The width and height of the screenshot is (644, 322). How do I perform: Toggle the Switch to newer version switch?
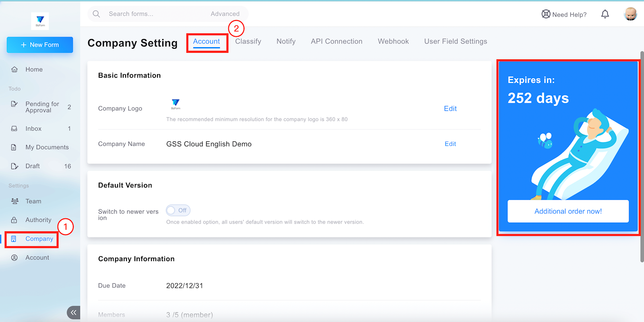(178, 210)
